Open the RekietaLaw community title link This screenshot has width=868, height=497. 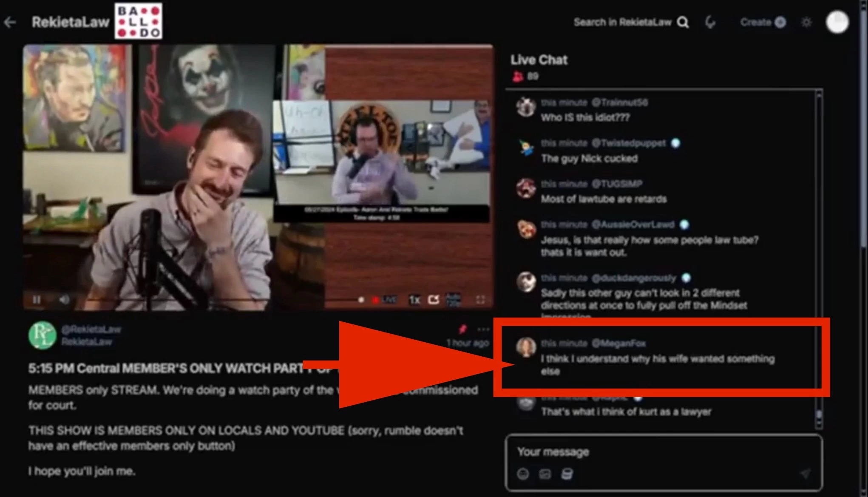point(71,22)
